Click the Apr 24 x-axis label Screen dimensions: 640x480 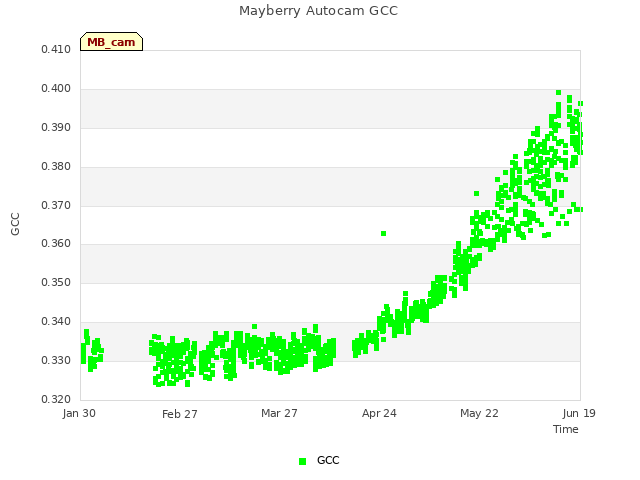click(379, 413)
